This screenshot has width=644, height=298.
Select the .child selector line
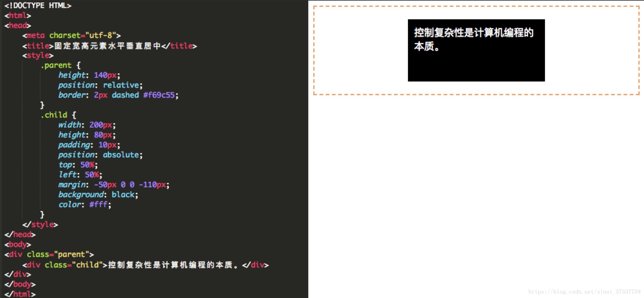pos(58,115)
